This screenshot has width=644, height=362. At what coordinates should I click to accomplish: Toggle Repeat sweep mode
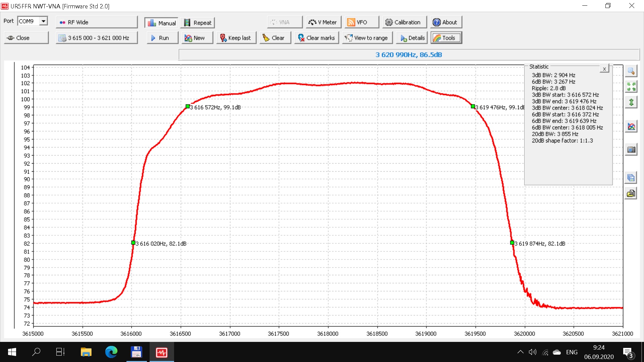tap(198, 22)
